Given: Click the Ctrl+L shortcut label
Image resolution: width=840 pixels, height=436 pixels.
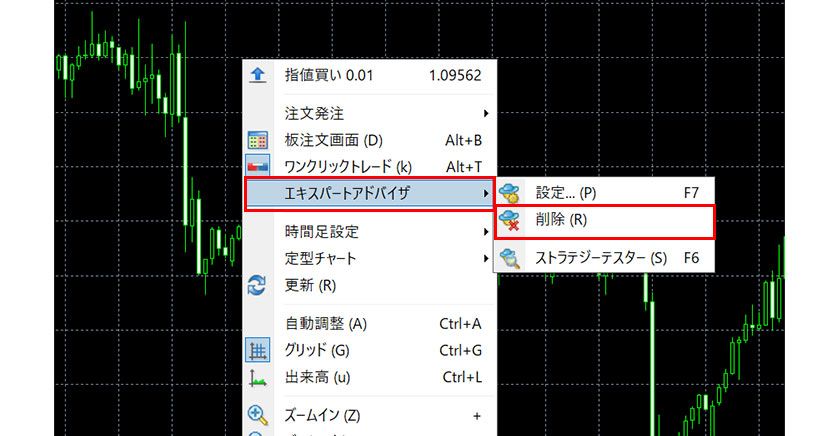Looking at the screenshot, I should point(462,377).
